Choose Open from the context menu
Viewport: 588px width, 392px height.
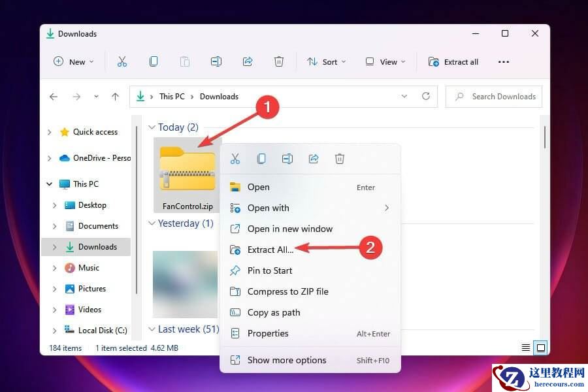(x=310, y=188)
